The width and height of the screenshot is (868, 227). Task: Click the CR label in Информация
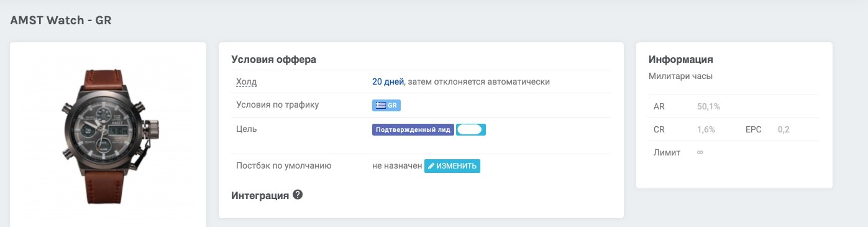(659, 129)
